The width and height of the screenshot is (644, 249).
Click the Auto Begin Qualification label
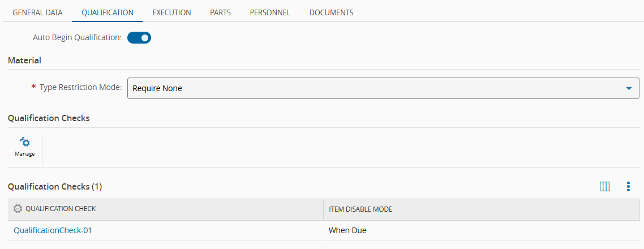78,38
